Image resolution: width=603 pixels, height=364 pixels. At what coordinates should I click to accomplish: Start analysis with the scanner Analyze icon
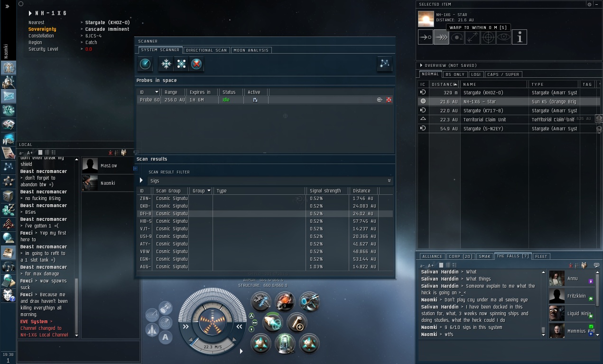[x=145, y=64]
